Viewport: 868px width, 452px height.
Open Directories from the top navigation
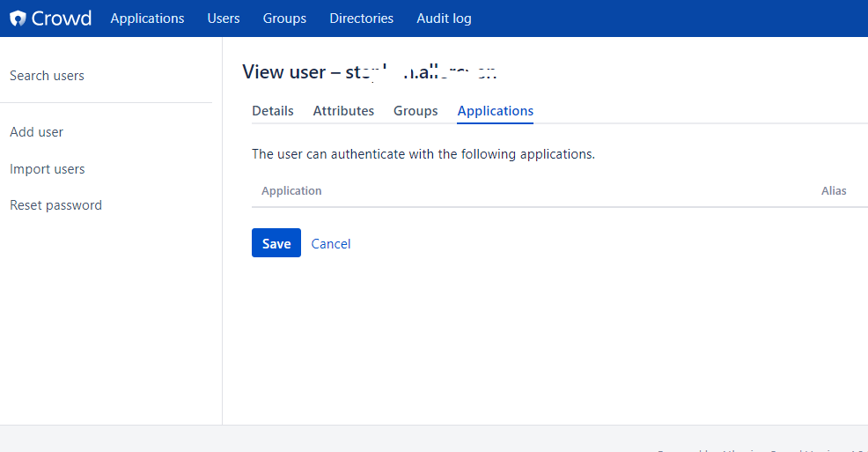point(362,19)
